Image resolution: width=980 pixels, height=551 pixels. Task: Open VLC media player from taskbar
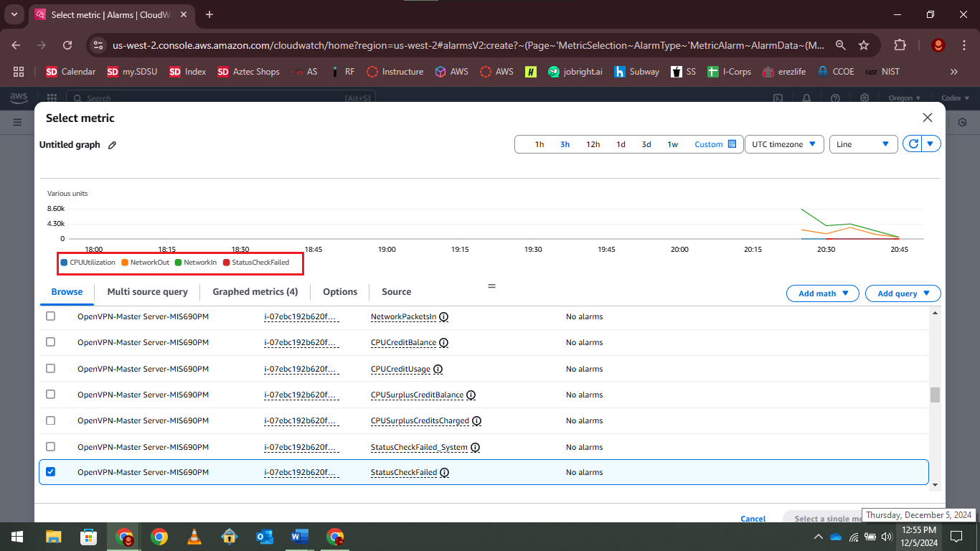(194, 537)
